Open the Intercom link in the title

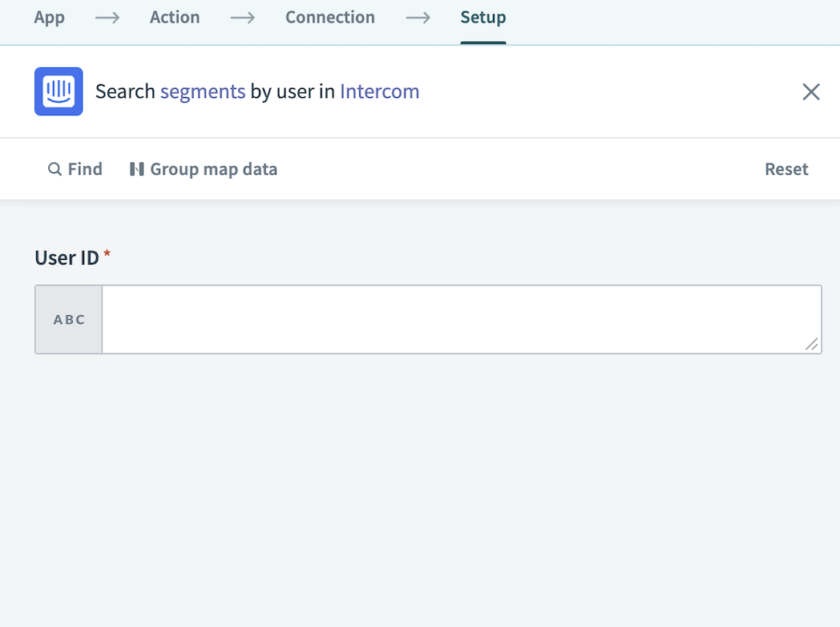pyautogui.click(x=379, y=91)
